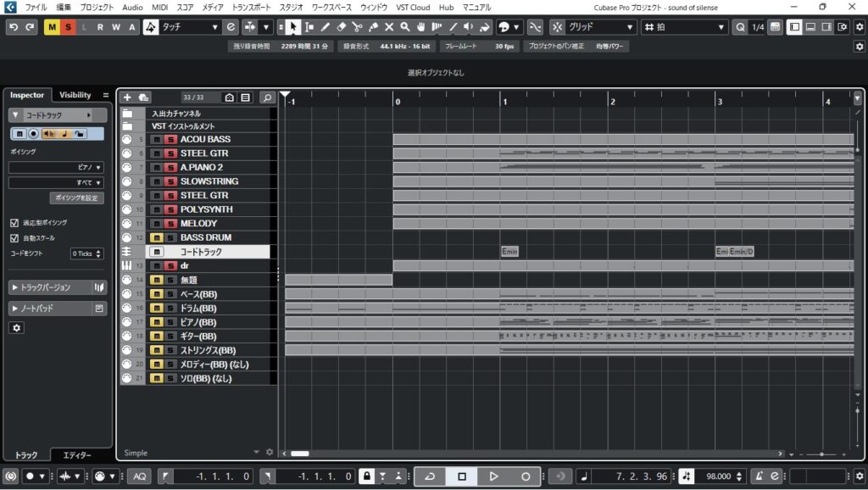Image resolution: width=868 pixels, height=490 pixels.
Task: Open track search magnifier in track list
Action: (268, 97)
